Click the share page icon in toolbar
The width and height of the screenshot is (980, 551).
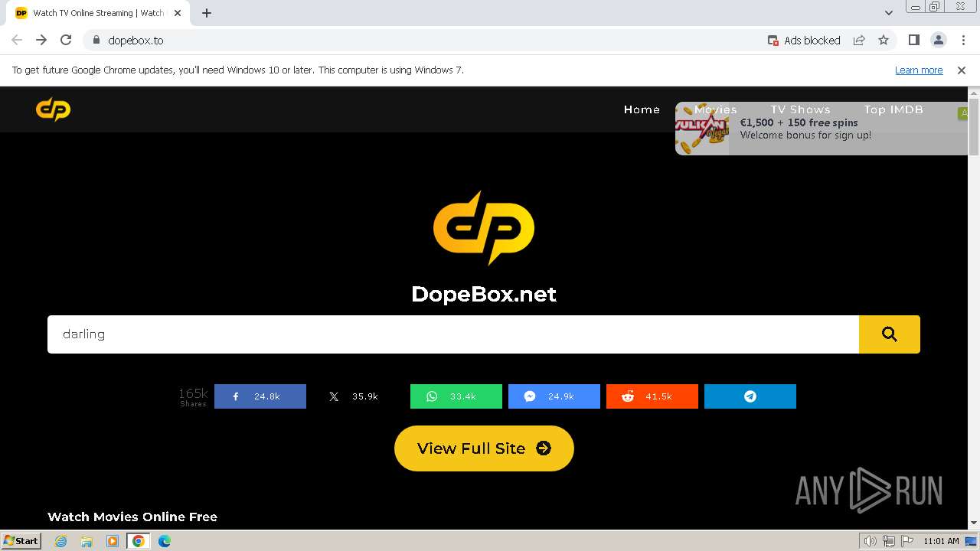pyautogui.click(x=859, y=40)
